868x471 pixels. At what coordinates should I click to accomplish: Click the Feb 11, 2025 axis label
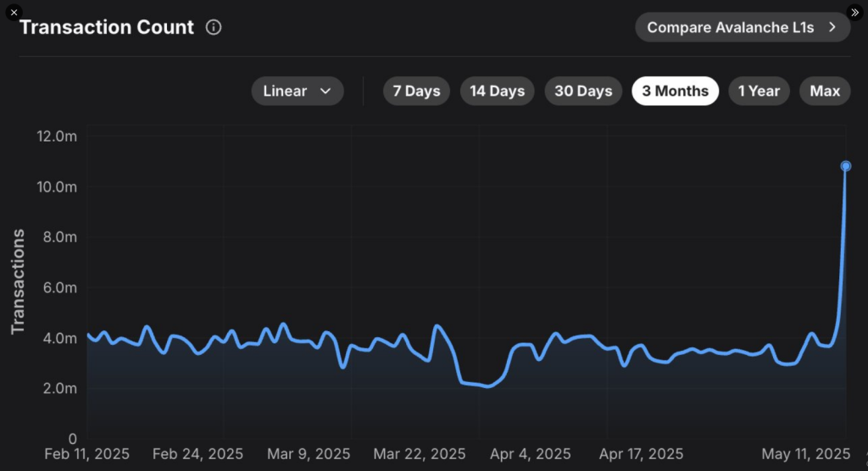click(x=85, y=454)
